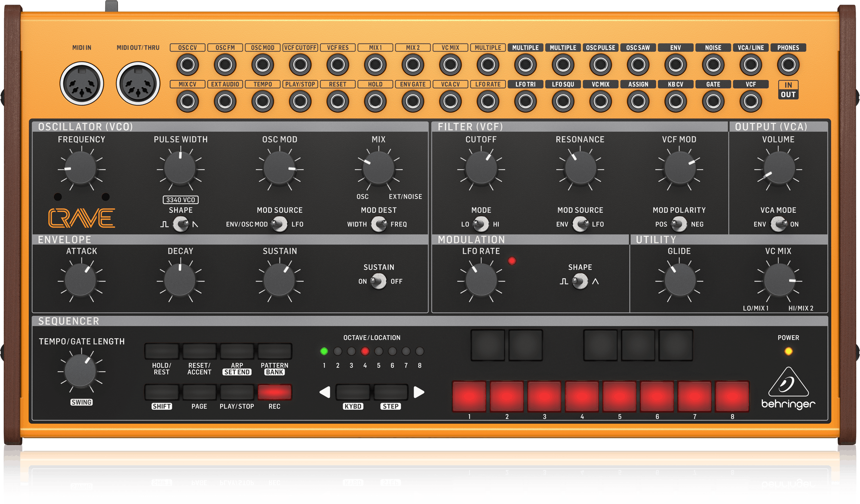Click the TEMPO/GATE LENGTH knob
Image resolution: width=860 pixels, height=504 pixels.
tap(81, 371)
